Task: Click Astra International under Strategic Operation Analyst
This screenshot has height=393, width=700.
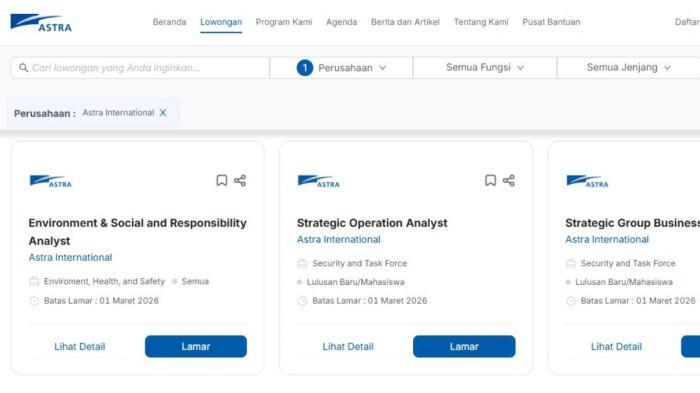Action: 339,240
